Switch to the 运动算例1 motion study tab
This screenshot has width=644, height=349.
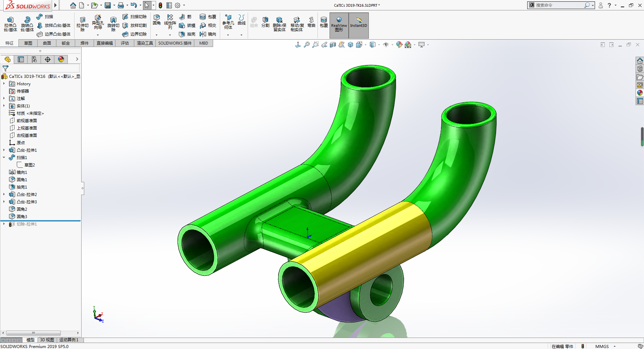tap(69, 340)
